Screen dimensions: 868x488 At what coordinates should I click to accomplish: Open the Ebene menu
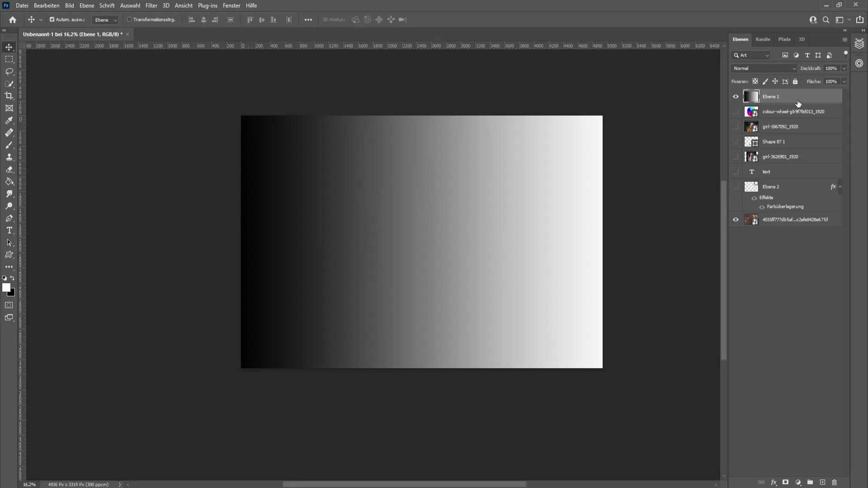[x=86, y=5]
